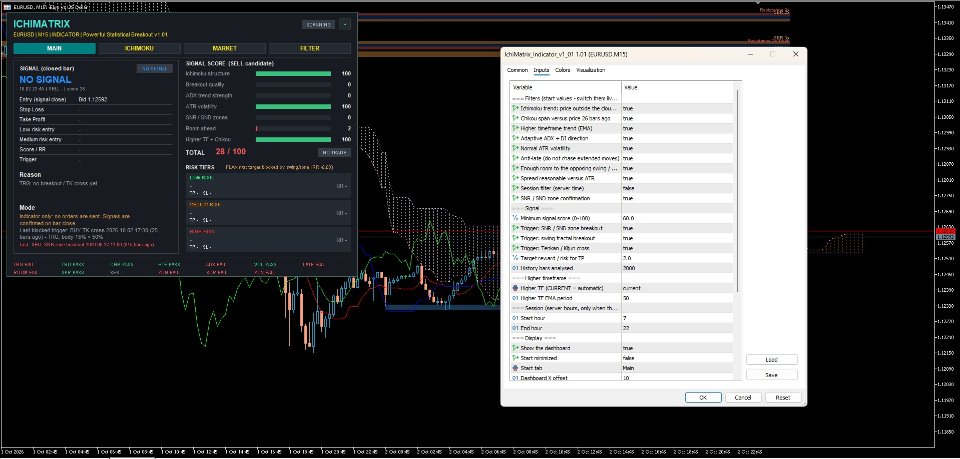Click the Cancel button
960x459 pixels.
(x=743, y=397)
